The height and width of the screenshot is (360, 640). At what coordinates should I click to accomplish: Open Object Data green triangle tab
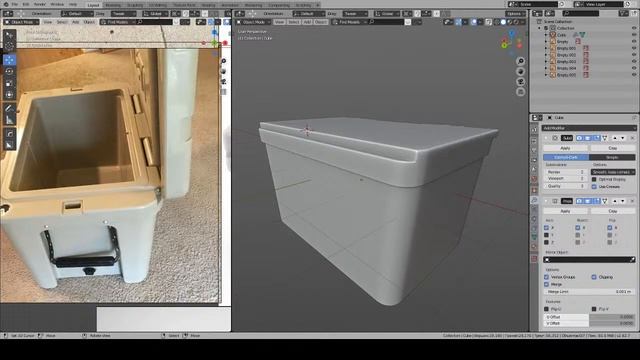pos(534,237)
